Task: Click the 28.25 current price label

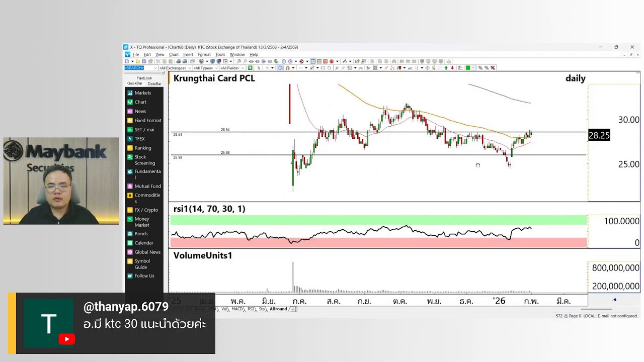Action: click(x=599, y=135)
